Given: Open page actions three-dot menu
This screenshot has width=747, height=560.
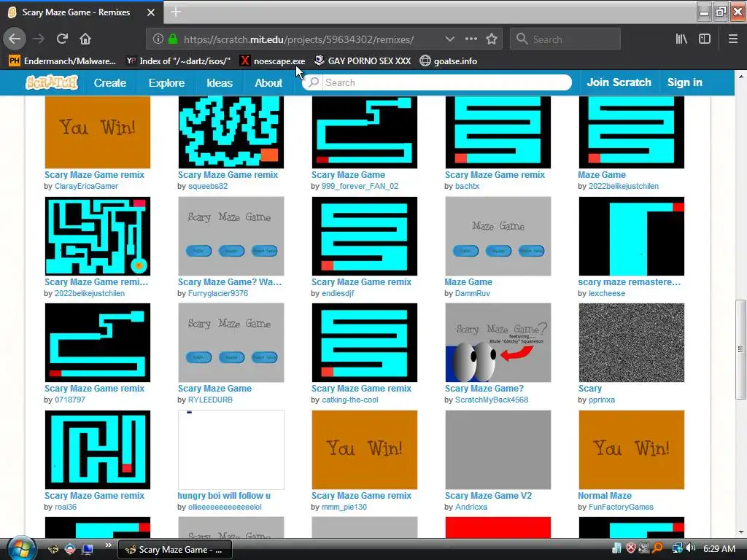Looking at the screenshot, I should click(471, 39).
